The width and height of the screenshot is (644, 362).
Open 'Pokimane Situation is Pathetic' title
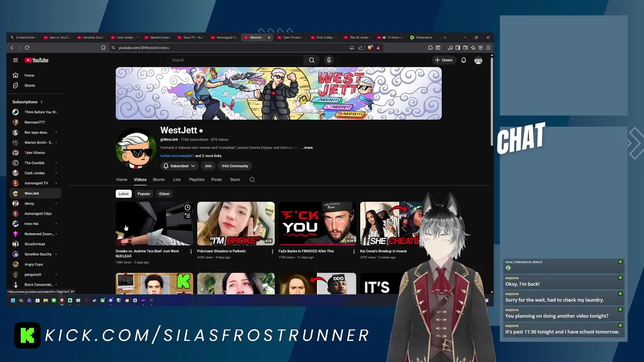point(221,251)
